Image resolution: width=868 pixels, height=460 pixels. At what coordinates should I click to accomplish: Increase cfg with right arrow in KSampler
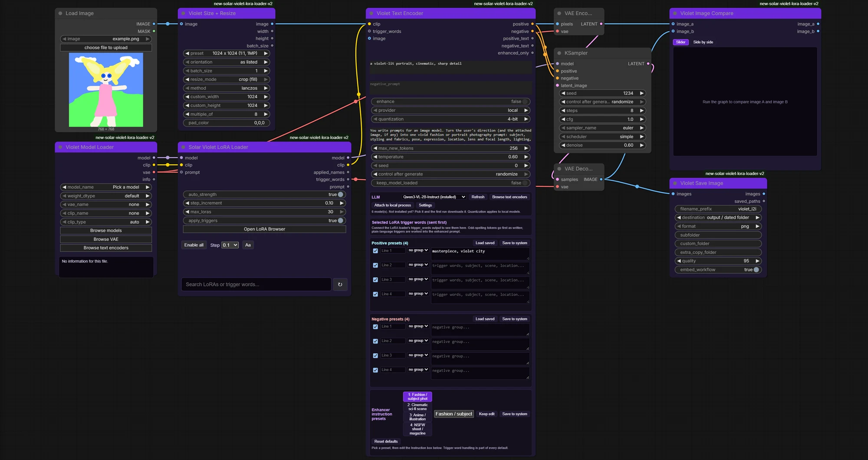(x=641, y=119)
